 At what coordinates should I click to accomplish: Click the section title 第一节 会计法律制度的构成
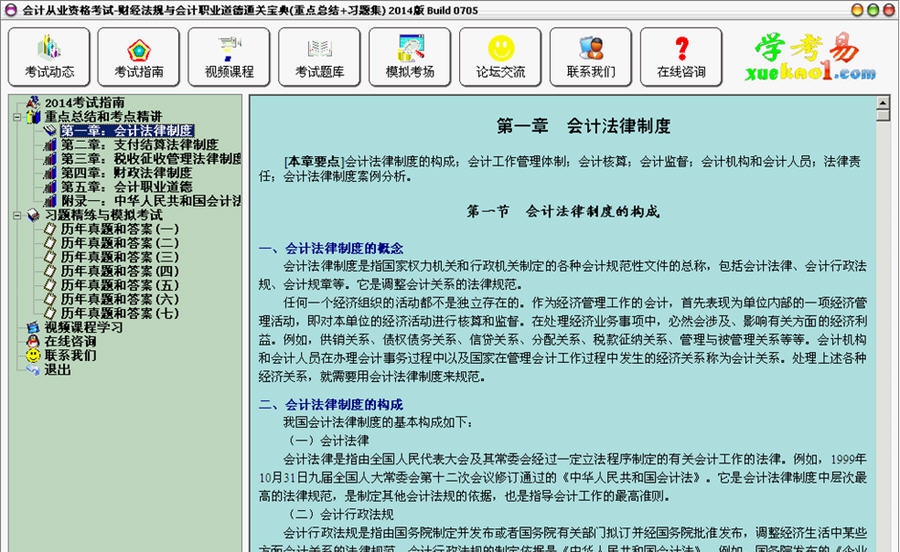pyautogui.click(x=562, y=211)
